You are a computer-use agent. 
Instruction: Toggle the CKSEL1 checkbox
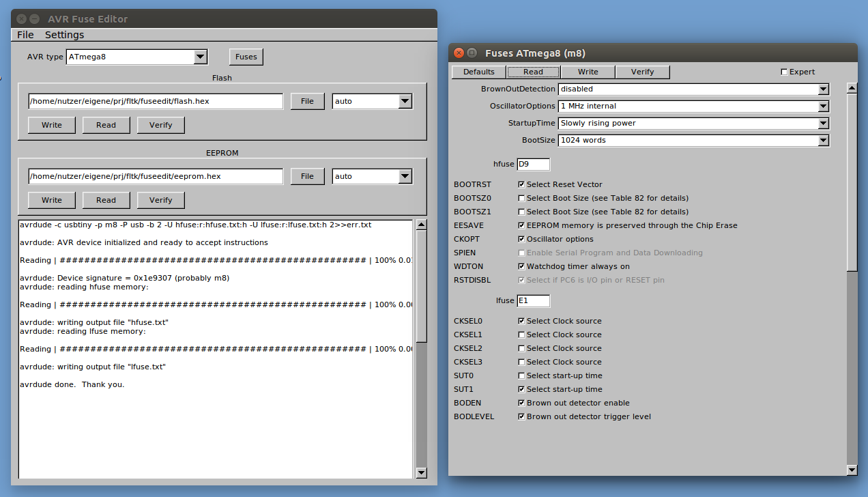[521, 335]
